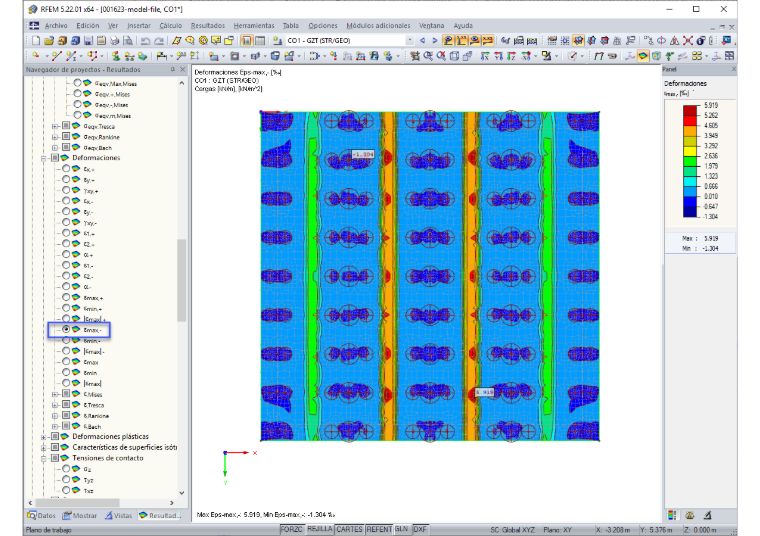Screen dimensions: 760x536
Task: Click the red legend color swatch
Action: point(690,121)
